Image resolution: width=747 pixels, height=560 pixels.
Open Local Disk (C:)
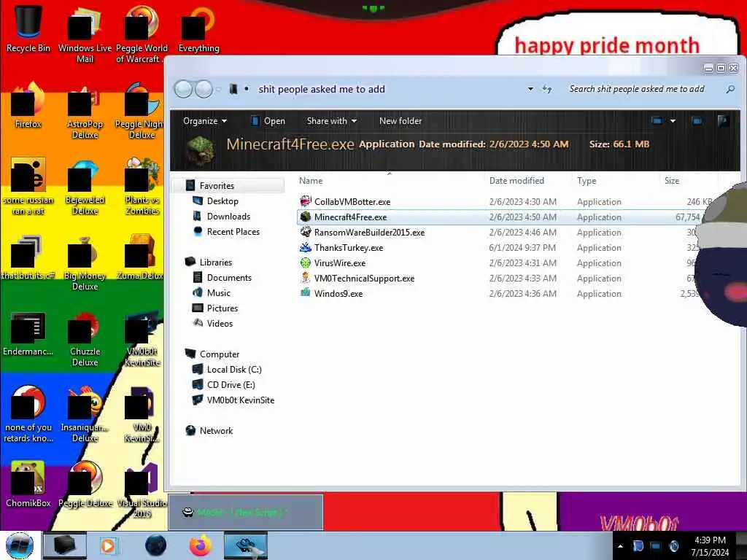[234, 370]
